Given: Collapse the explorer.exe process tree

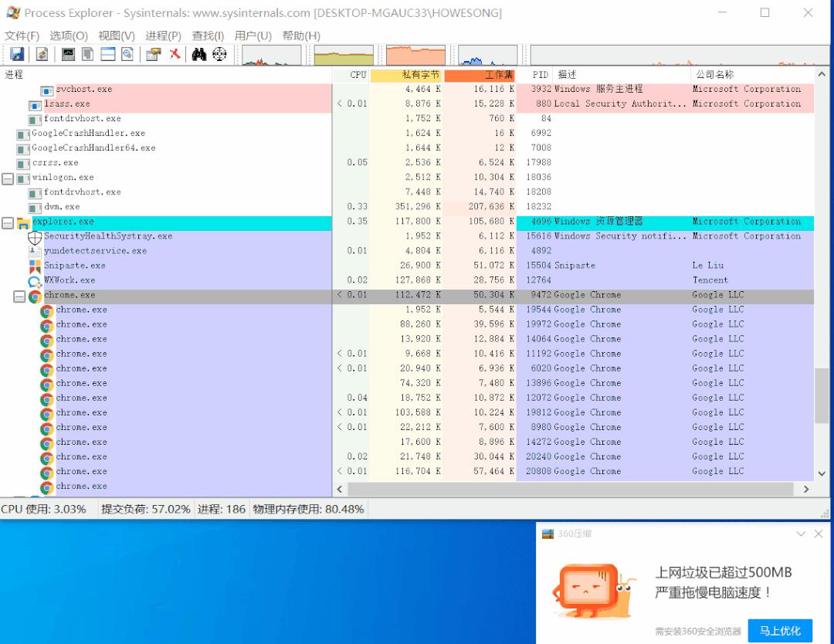Looking at the screenshot, I should click(x=7, y=222).
